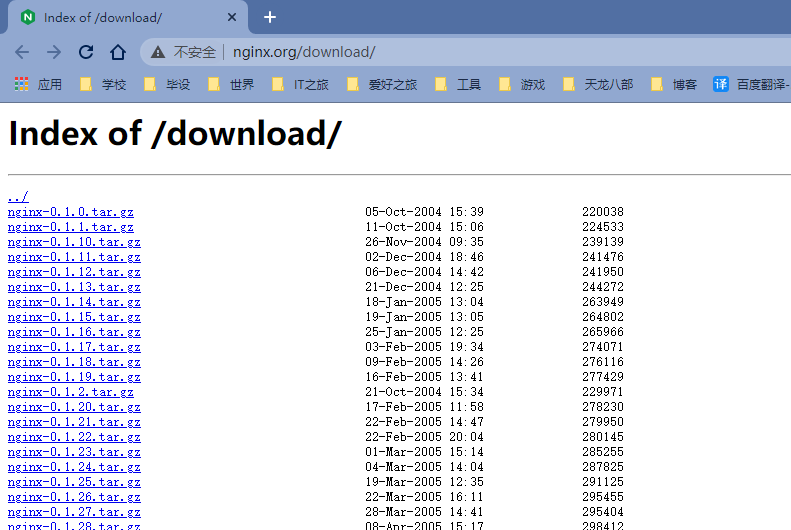This screenshot has width=791, height=530.
Task: Click the file size 280145
Action: coord(603,437)
